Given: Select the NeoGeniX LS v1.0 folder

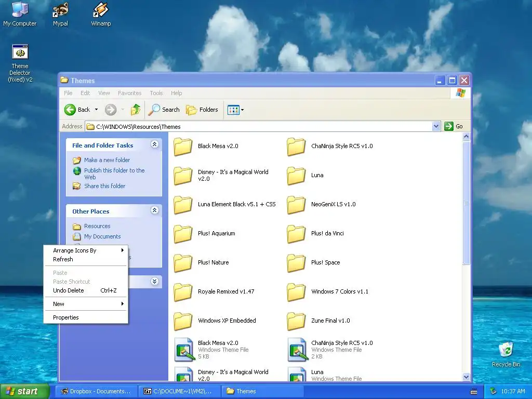Looking at the screenshot, I should click(321, 204).
